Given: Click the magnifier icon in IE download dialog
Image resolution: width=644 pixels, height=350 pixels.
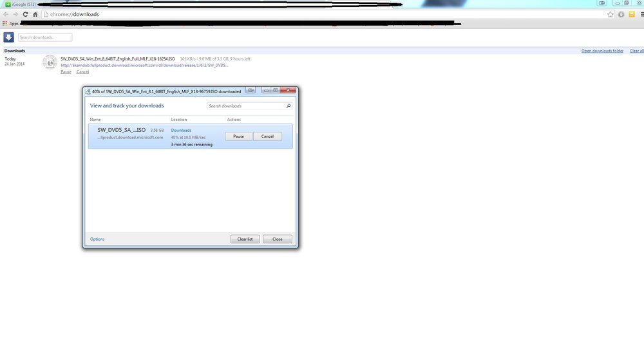Looking at the screenshot, I should [x=289, y=106].
